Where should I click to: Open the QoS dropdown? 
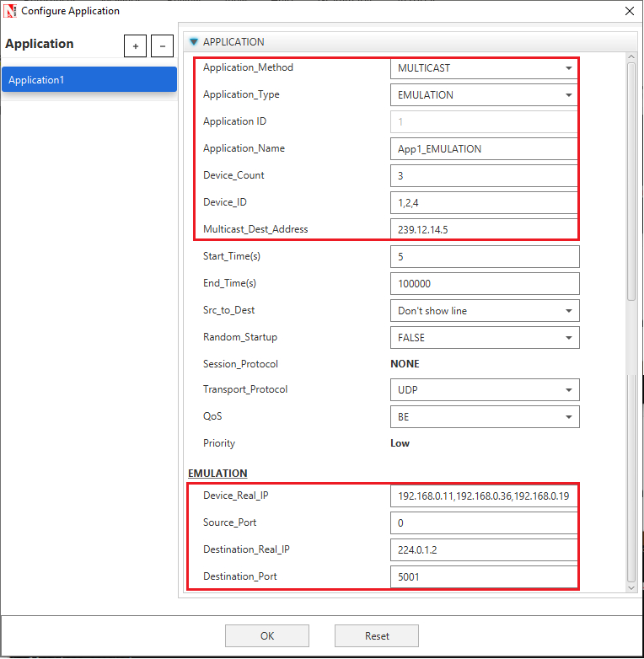point(485,417)
